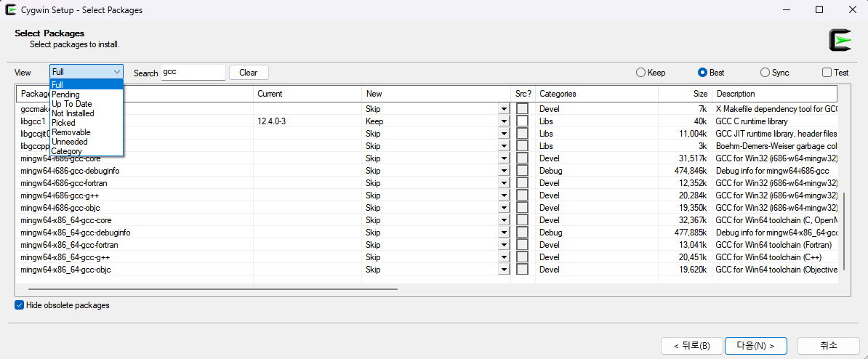The image size is (868, 359).
Task: Pick Not Installed in View list
Action: click(x=73, y=113)
